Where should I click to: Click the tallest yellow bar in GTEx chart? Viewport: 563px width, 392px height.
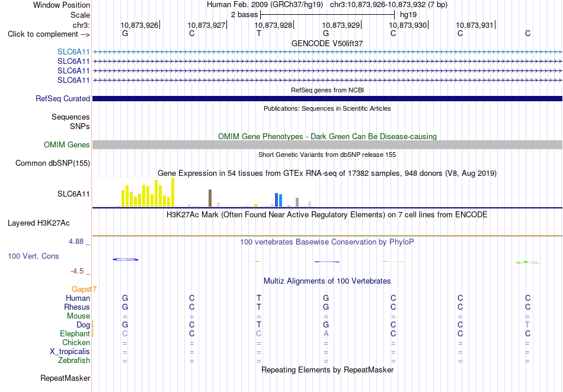pos(172,192)
